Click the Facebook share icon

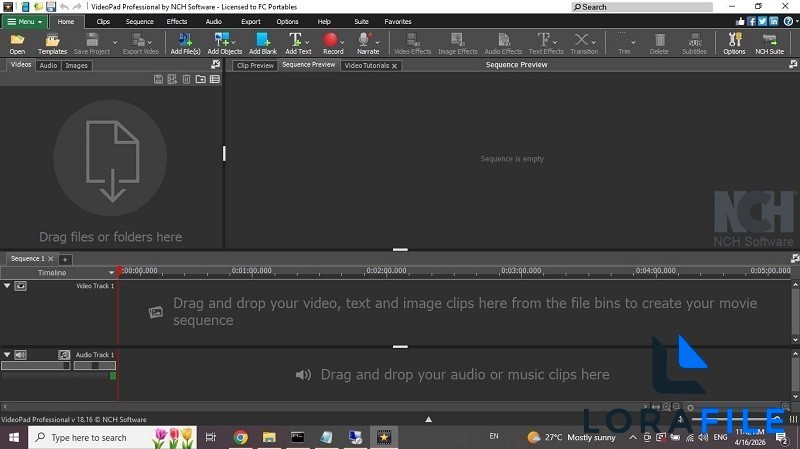point(752,21)
